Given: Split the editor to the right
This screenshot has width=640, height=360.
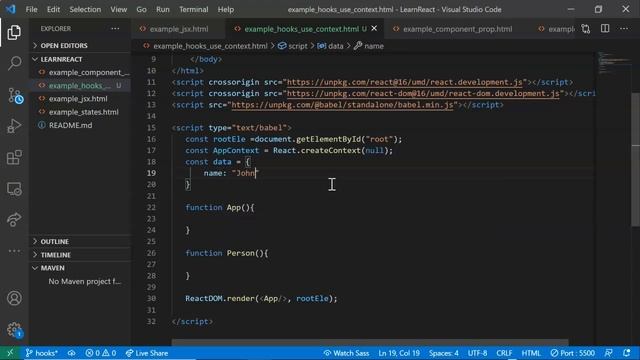Looking at the screenshot, I should click(605, 29).
